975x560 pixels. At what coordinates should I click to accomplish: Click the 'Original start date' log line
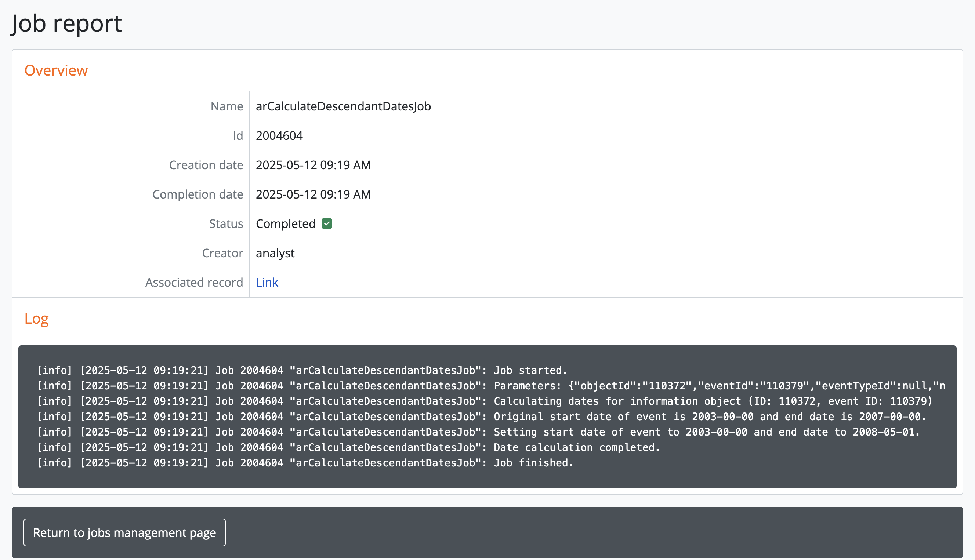[x=481, y=417]
